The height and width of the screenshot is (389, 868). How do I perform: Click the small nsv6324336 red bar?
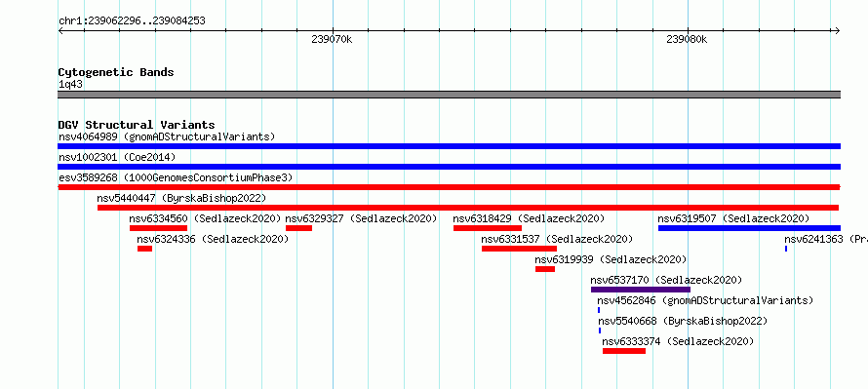[x=144, y=249]
